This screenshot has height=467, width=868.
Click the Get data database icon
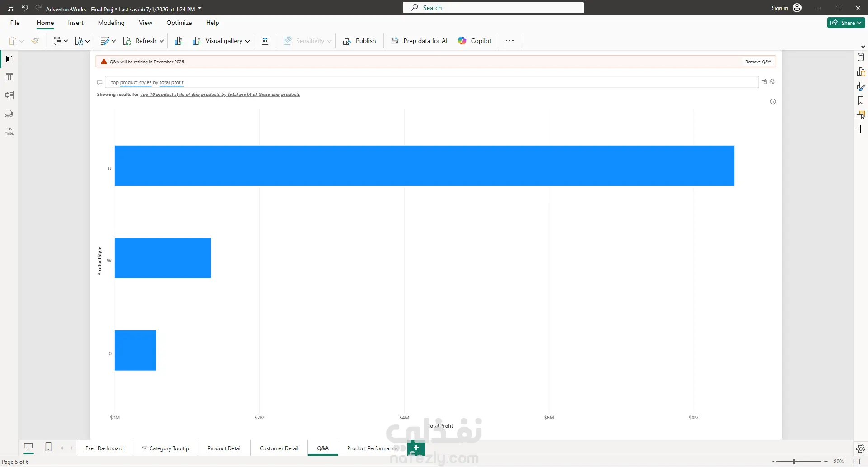pyautogui.click(x=57, y=41)
